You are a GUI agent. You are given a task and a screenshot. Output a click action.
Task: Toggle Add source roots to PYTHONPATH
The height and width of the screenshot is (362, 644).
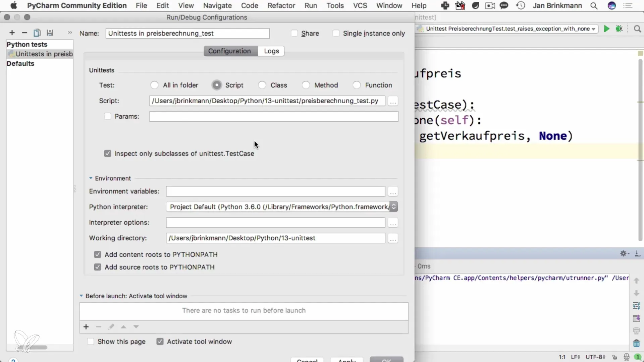pyautogui.click(x=97, y=267)
